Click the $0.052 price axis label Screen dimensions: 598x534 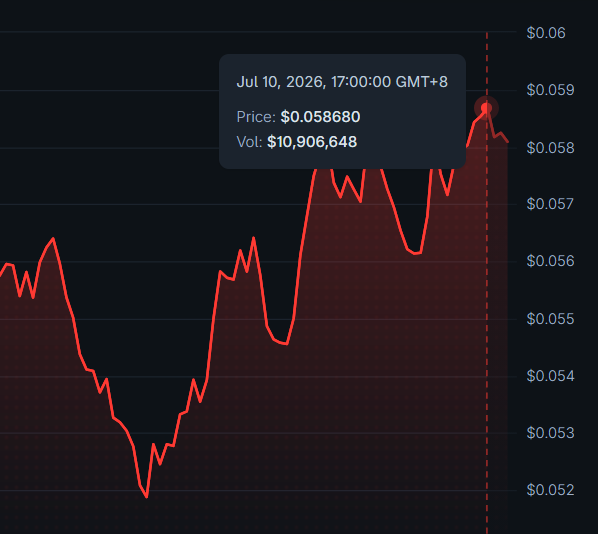click(550, 490)
